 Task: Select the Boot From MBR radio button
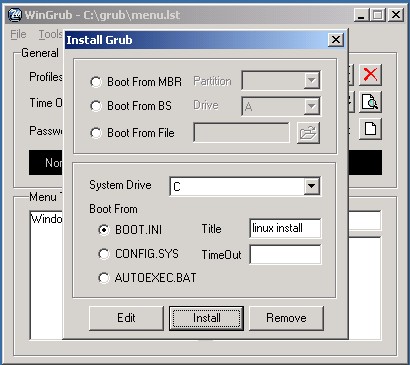(x=96, y=82)
